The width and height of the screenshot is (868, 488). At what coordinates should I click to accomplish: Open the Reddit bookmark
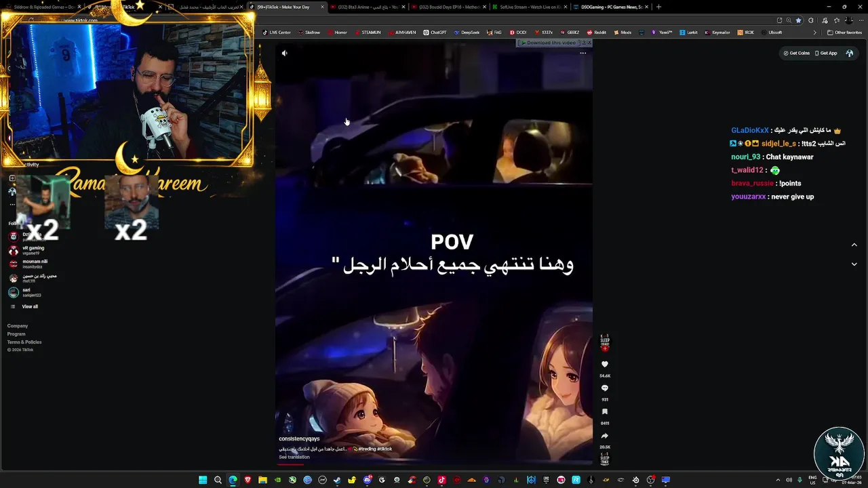click(596, 33)
